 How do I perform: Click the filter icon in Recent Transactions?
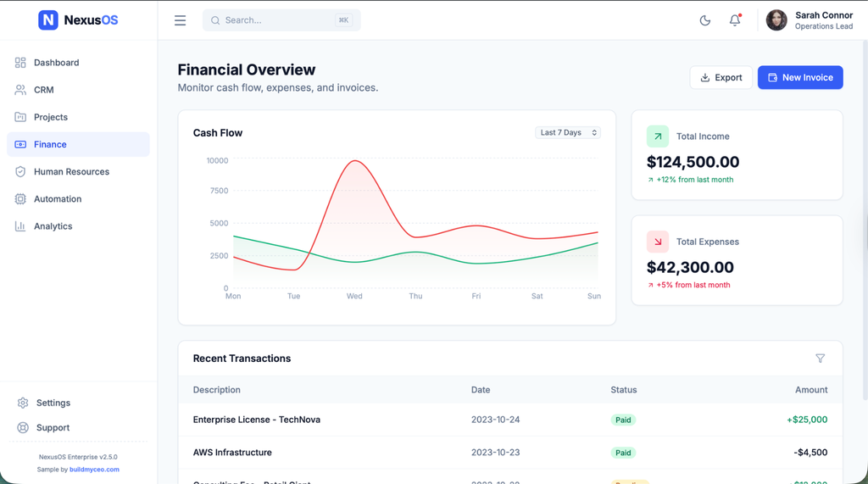(x=820, y=359)
